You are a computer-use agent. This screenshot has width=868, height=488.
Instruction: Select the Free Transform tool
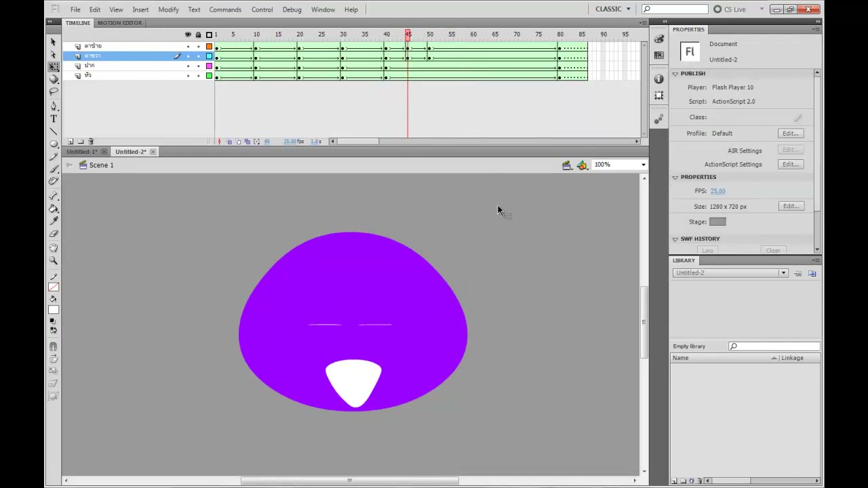(x=54, y=67)
